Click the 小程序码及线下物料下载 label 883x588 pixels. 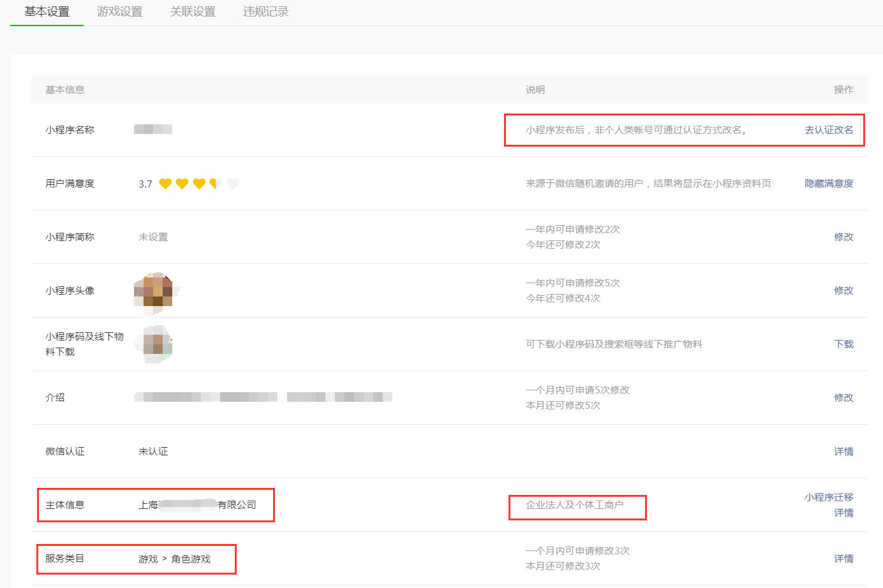(84, 344)
